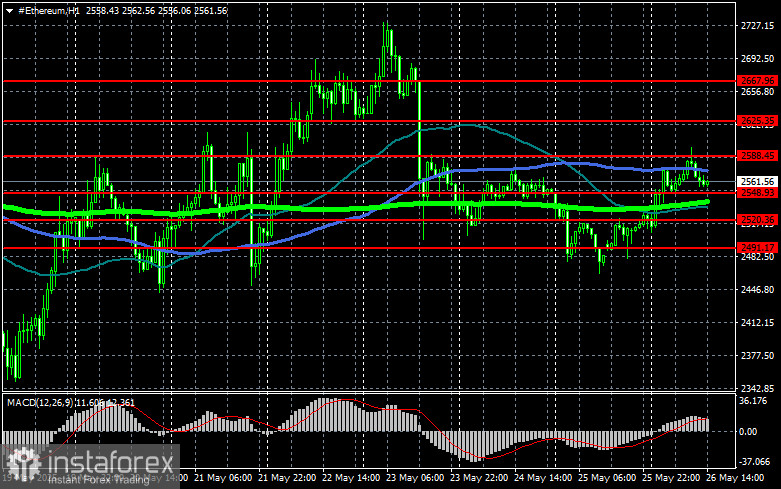Screen dimensions: 781x489
Task: Click the 23 May 22:00 time label
Action: click(479, 478)
